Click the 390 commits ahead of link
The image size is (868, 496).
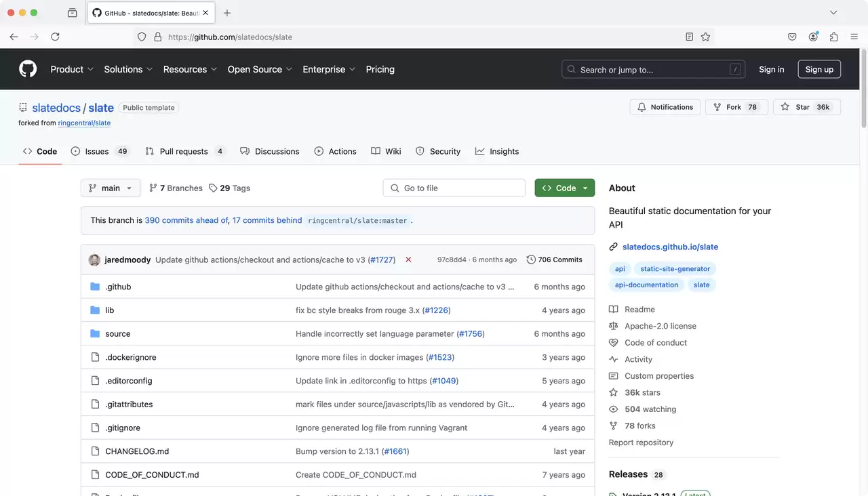[186, 220]
